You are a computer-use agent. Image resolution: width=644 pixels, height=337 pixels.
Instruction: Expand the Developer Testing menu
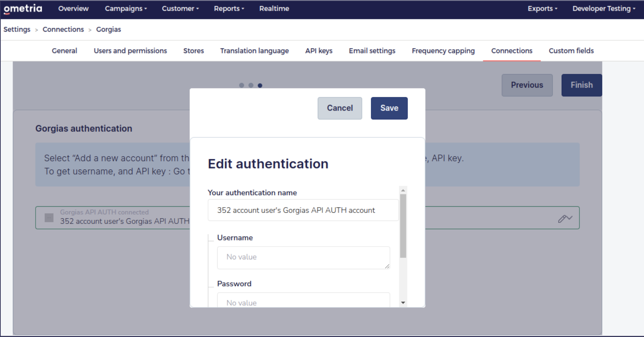click(x=603, y=9)
